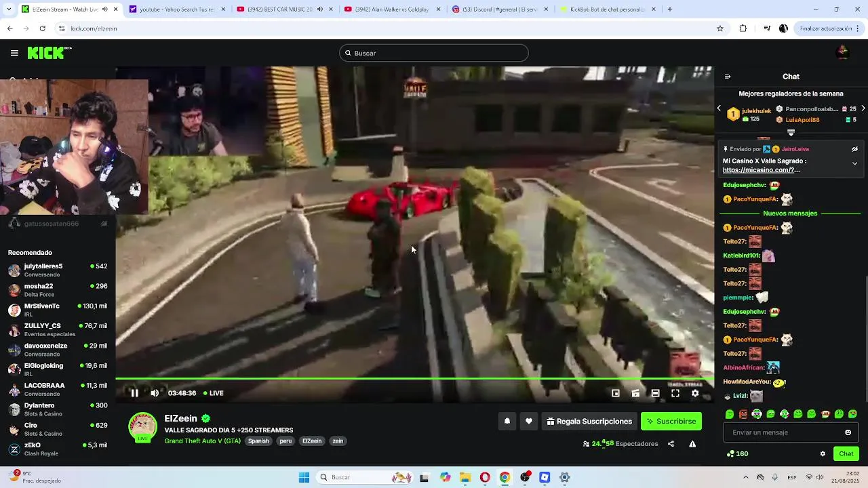The height and width of the screenshot is (488, 868).
Task: Mute the stream player volume
Action: coord(155,393)
